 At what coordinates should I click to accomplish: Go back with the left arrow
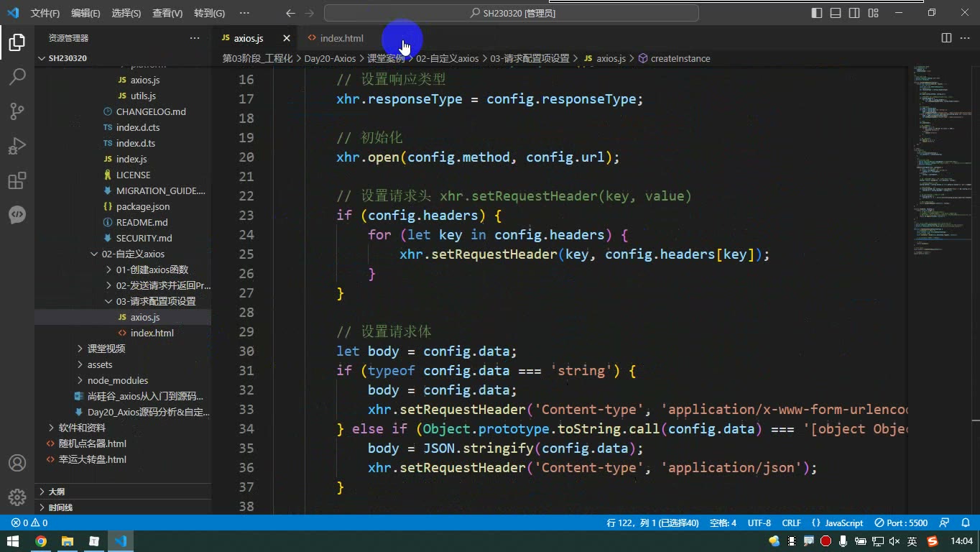(290, 13)
